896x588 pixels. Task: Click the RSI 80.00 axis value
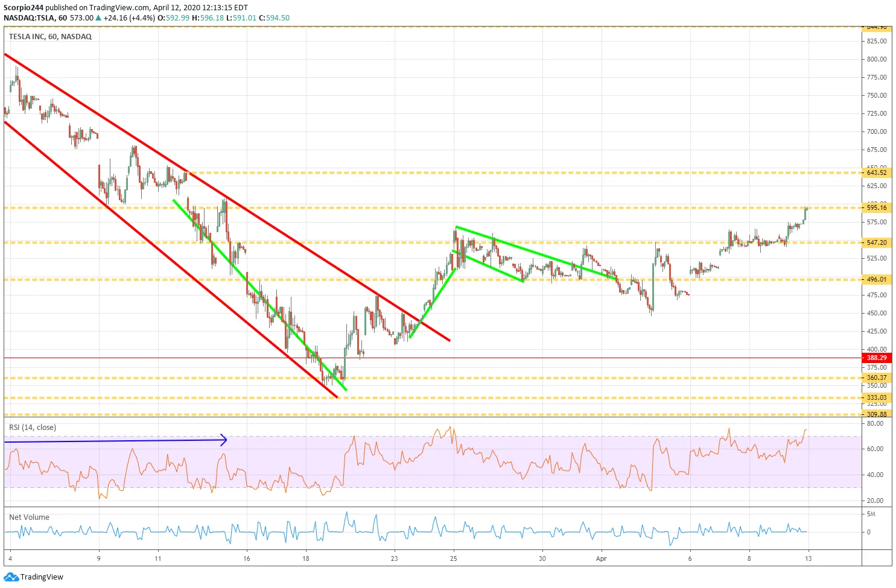(x=875, y=423)
